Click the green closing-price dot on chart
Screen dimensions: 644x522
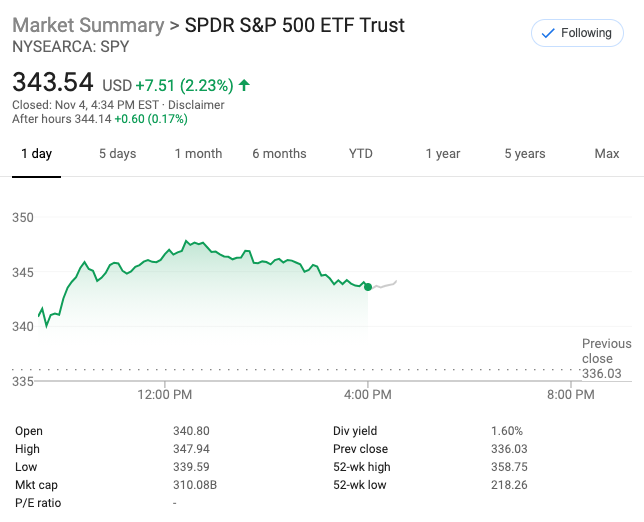coord(368,287)
